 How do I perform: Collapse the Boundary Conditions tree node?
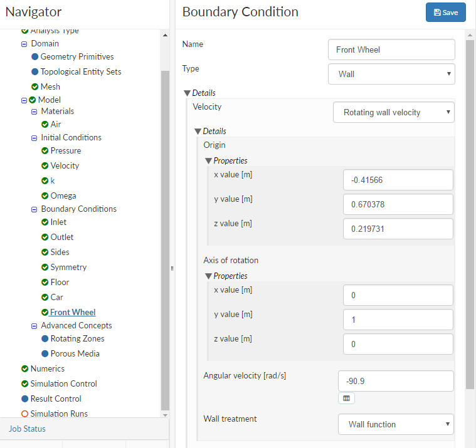[x=34, y=209]
